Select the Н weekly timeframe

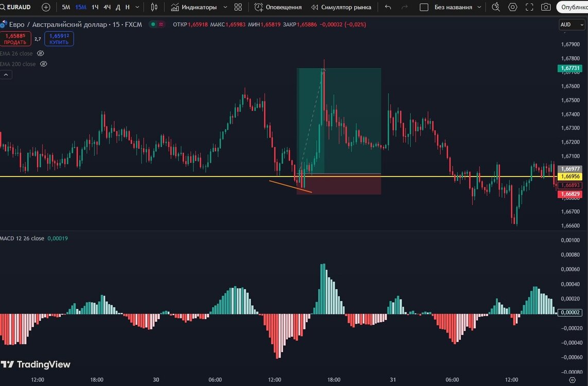click(128, 7)
